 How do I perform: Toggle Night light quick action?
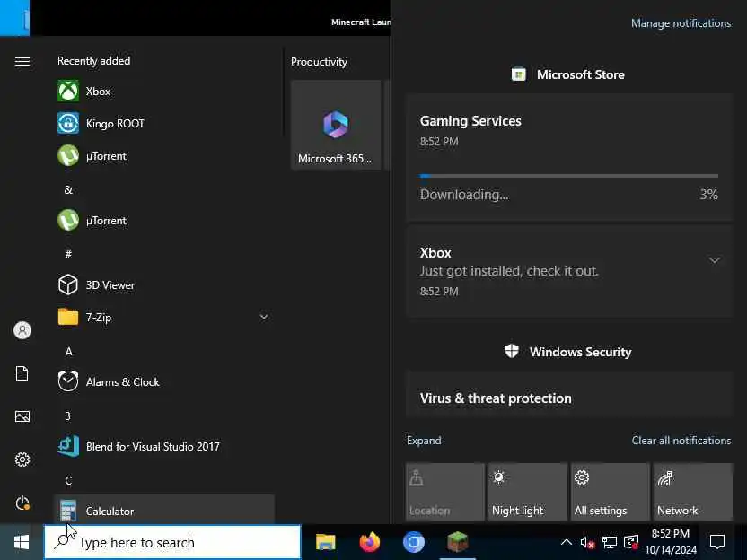528,492
